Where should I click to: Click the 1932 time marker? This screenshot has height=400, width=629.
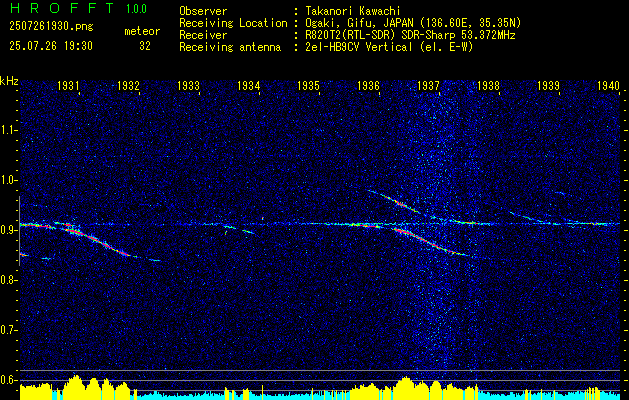128,86
